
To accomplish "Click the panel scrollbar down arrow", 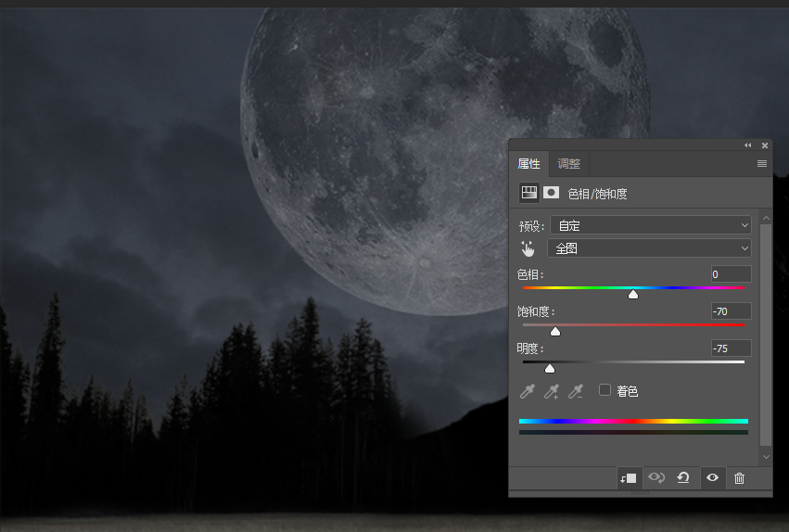I will (x=766, y=457).
